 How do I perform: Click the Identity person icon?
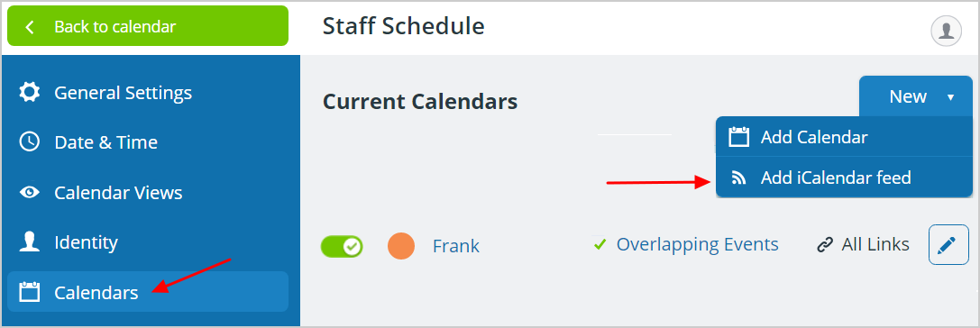point(30,241)
